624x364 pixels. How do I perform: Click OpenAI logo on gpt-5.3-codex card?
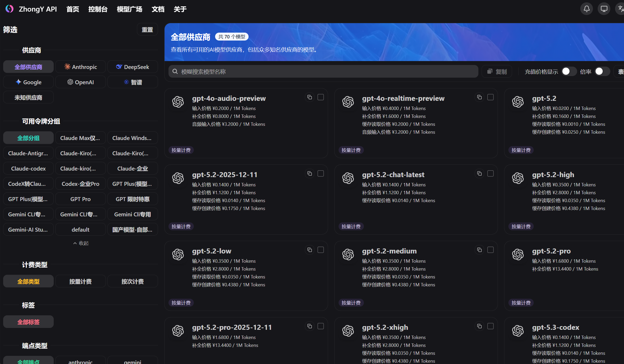(x=518, y=331)
